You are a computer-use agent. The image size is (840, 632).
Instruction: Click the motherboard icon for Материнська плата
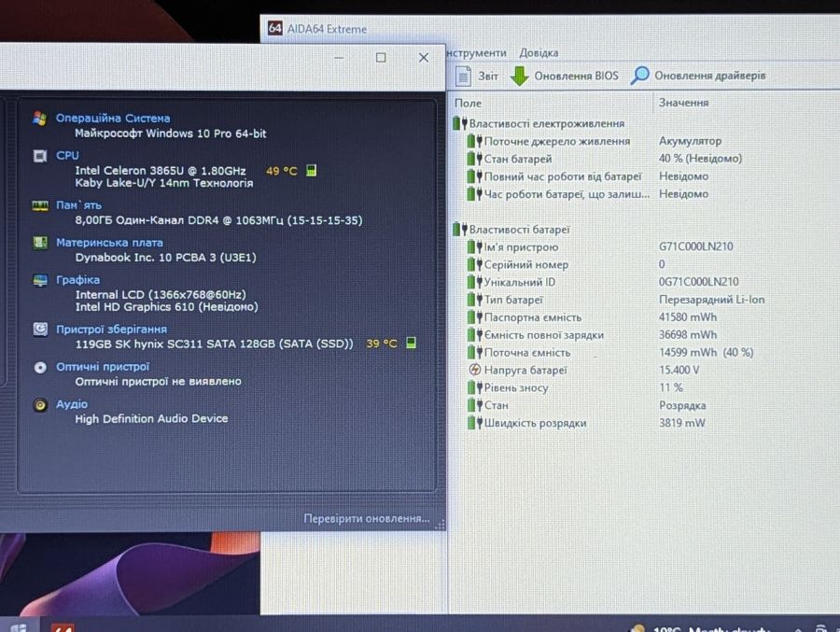click(x=40, y=243)
